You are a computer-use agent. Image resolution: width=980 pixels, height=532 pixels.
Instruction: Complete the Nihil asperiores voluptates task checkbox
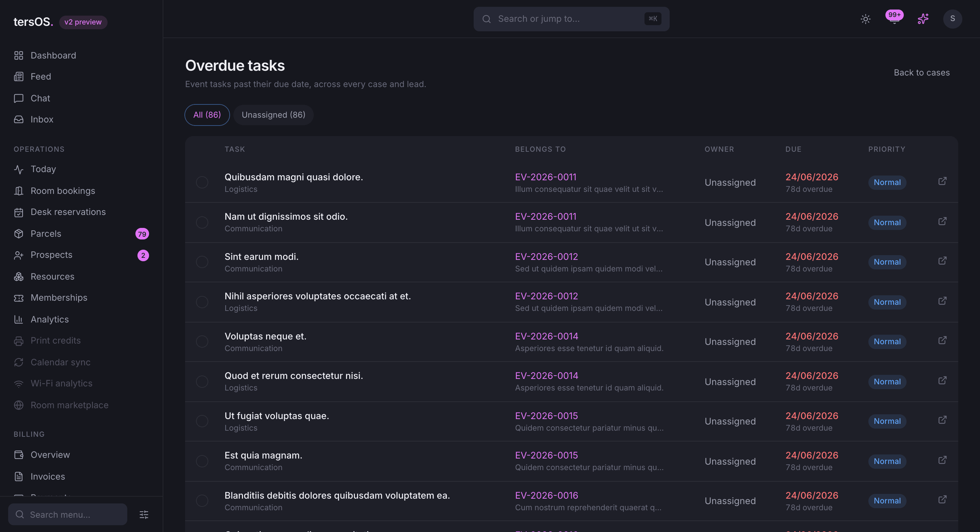[x=202, y=302]
